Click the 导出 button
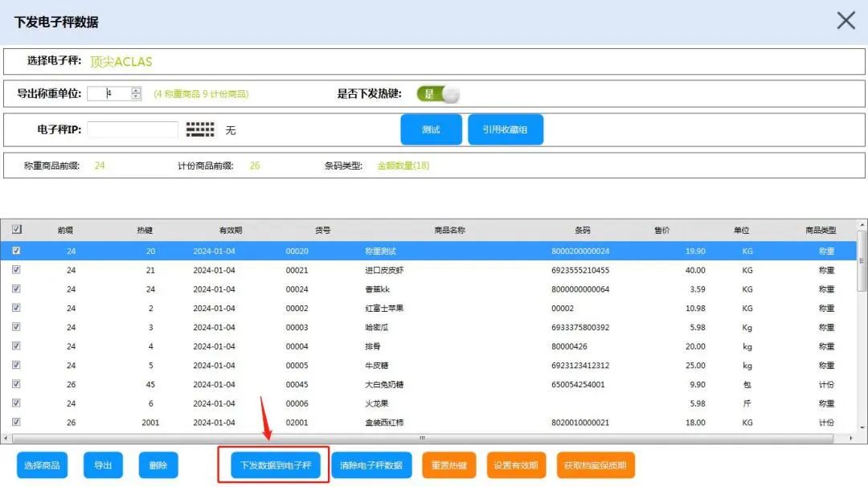This screenshot has width=868, height=487. 103,465
